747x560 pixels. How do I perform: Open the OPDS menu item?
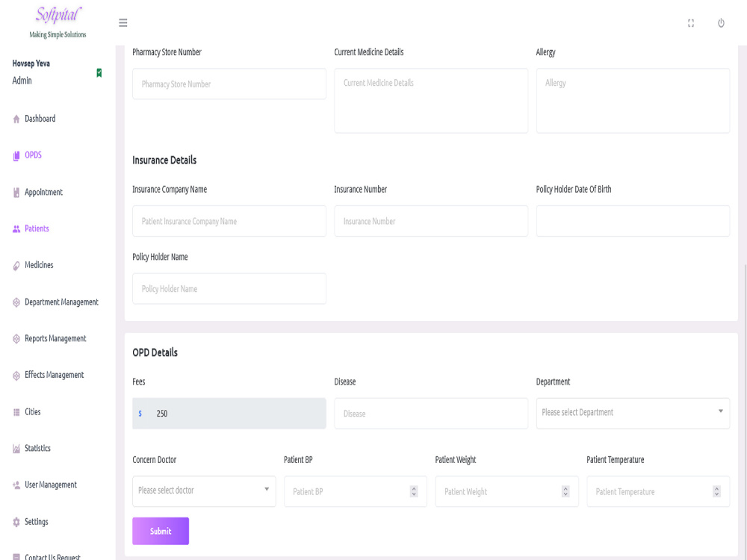(x=34, y=155)
